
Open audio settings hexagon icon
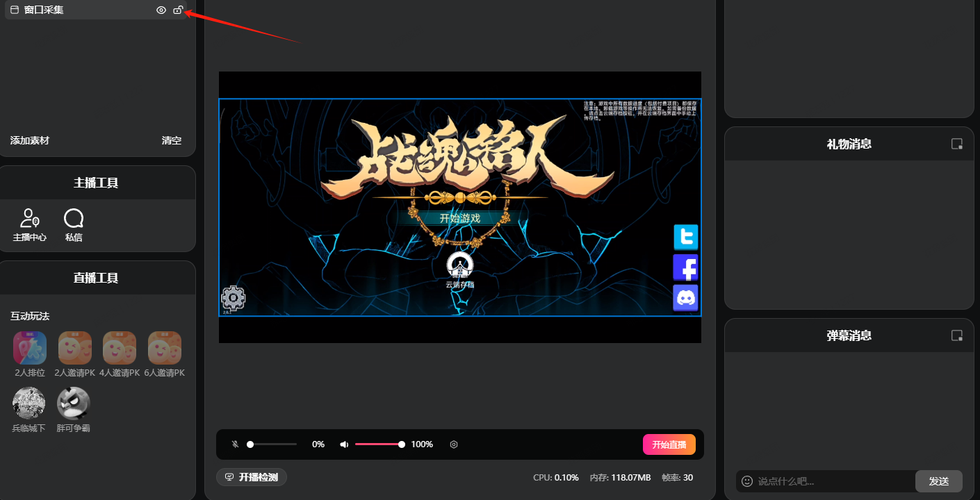click(x=454, y=444)
